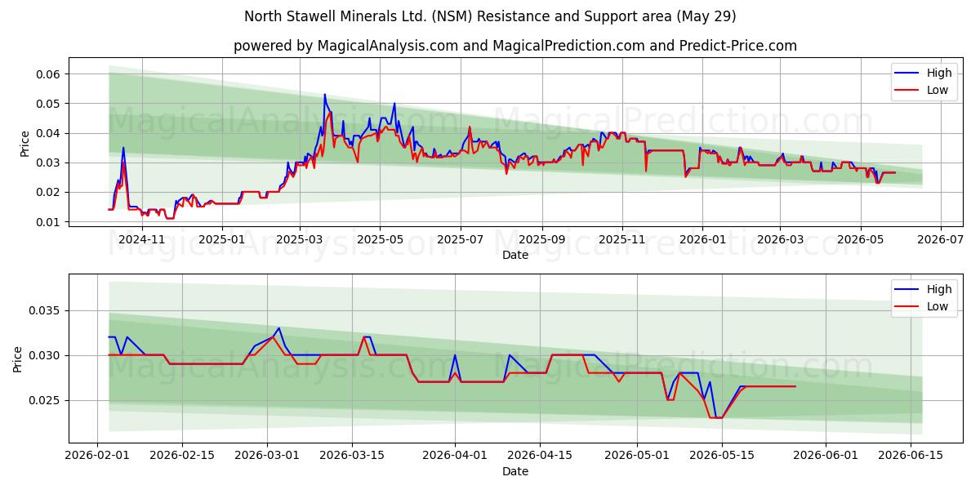
Task: Click the '2026-04-15' lower axis label
Action: click(x=540, y=457)
